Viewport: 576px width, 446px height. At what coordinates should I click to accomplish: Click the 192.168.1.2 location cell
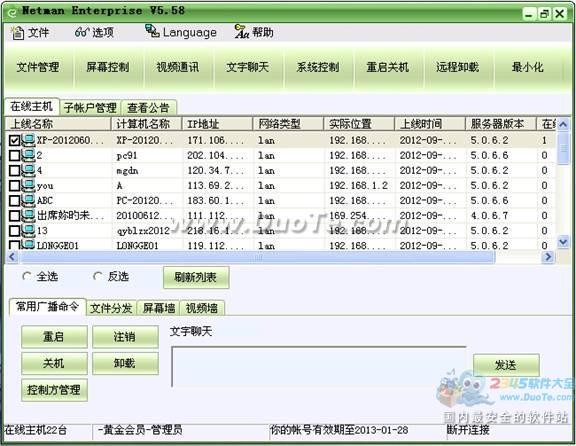tap(359, 186)
